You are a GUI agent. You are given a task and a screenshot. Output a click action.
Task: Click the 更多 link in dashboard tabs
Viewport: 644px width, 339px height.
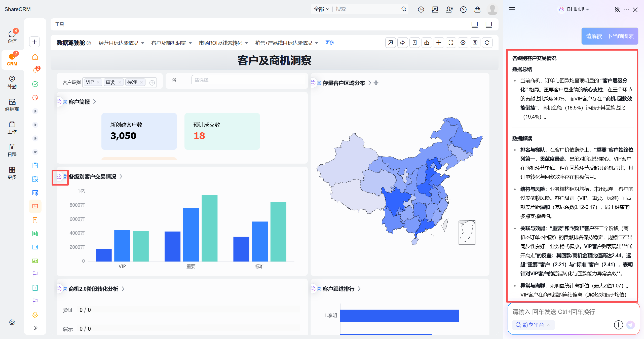point(329,43)
